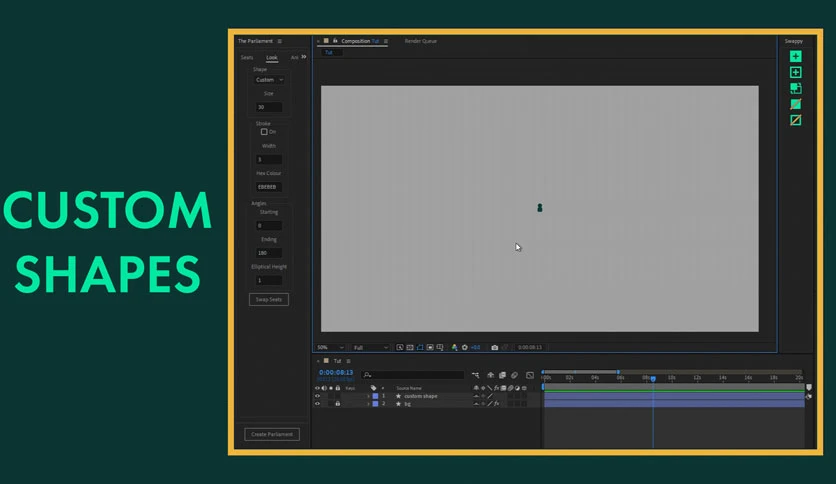Screen dimensions: 836x484
Task: Click the color management icon in viewer bar
Action: pos(454,348)
